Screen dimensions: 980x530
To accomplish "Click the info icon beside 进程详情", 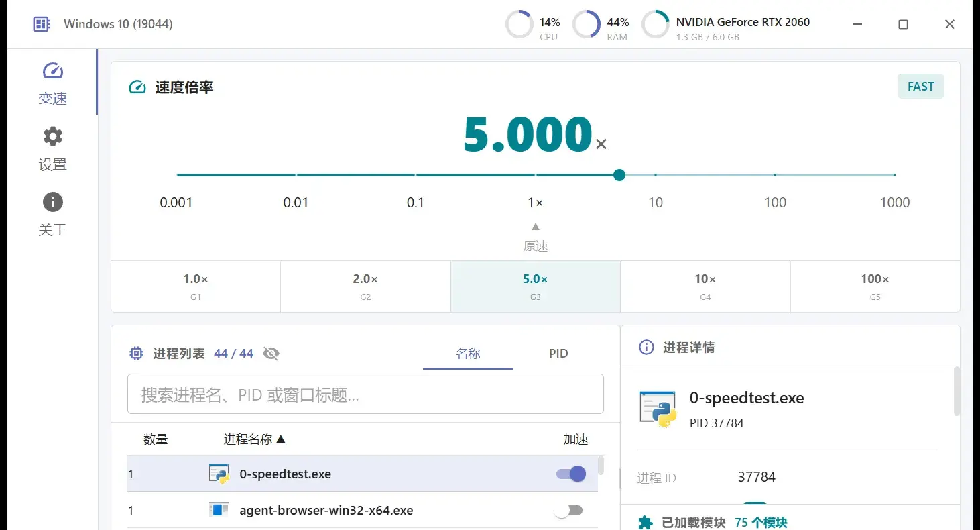I will [646, 347].
